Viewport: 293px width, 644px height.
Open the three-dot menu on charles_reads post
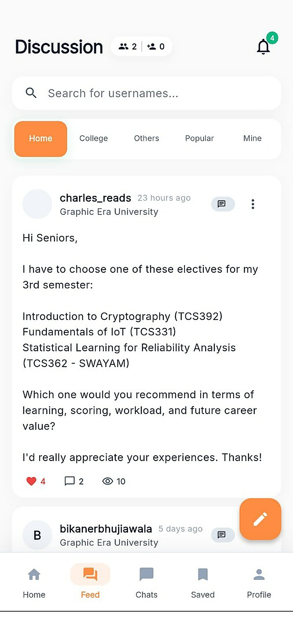253,204
